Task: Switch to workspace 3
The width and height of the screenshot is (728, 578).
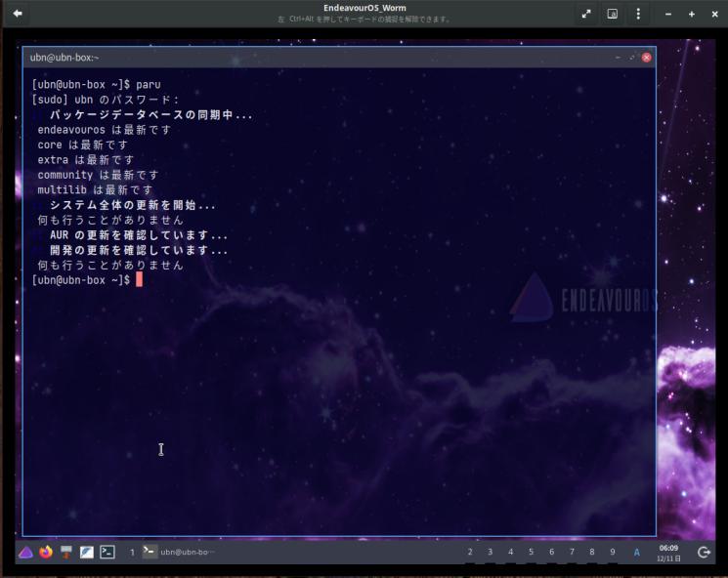Action: tap(490, 552)
